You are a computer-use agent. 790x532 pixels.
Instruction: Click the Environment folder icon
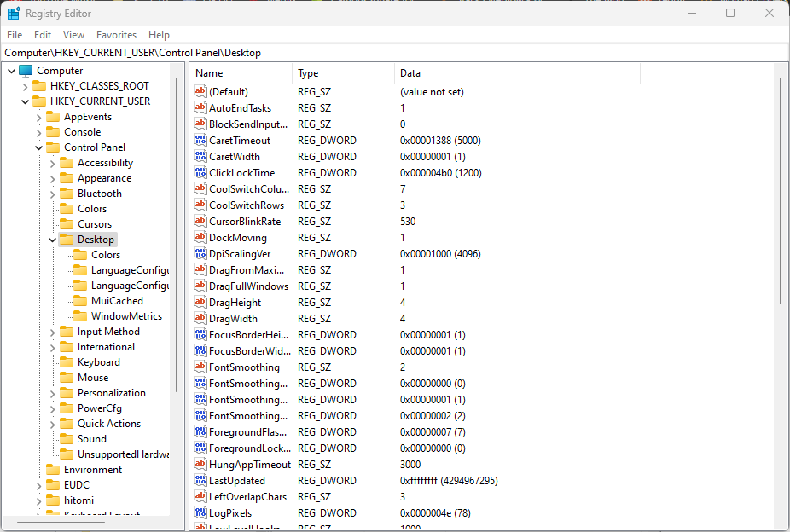coord(53,470)
